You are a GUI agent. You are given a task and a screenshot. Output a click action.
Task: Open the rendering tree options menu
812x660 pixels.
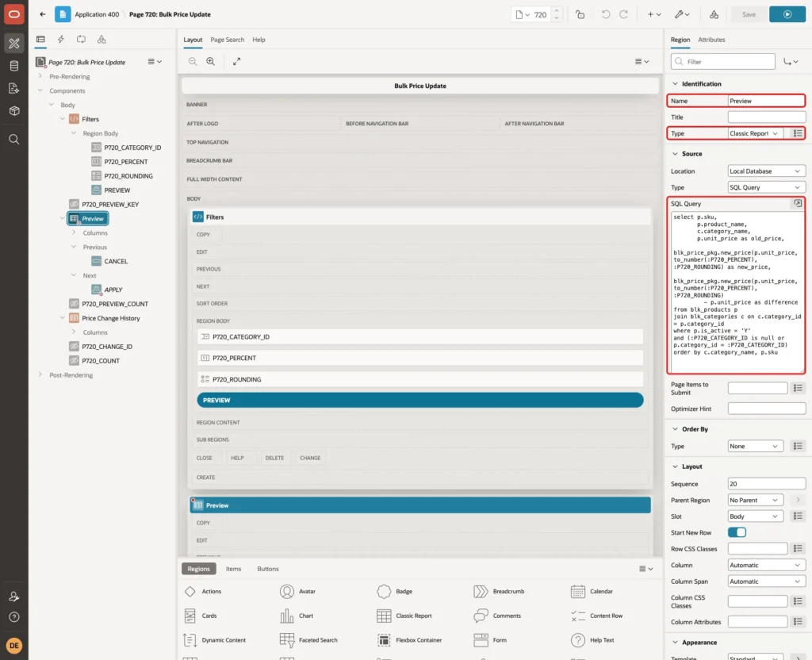(155, 62)
